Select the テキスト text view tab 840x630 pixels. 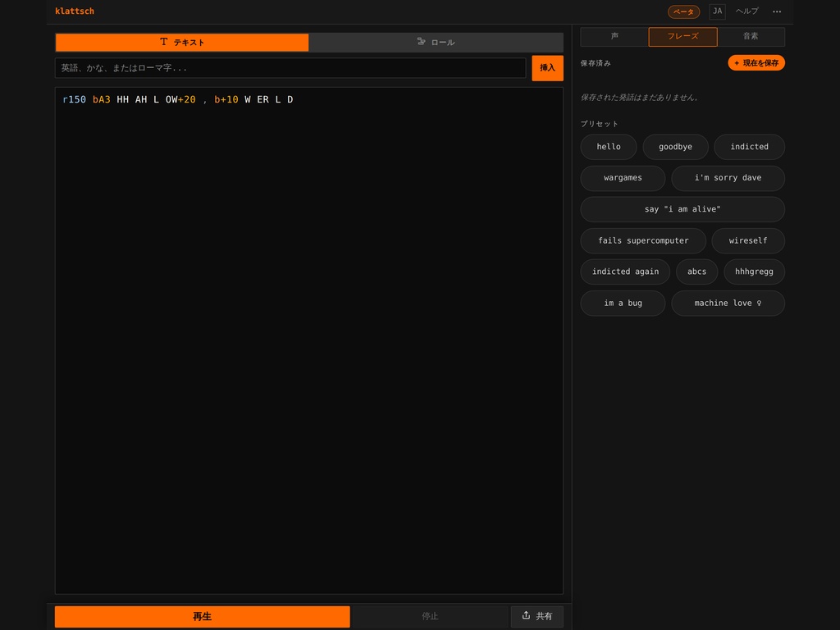coord(182,43)
